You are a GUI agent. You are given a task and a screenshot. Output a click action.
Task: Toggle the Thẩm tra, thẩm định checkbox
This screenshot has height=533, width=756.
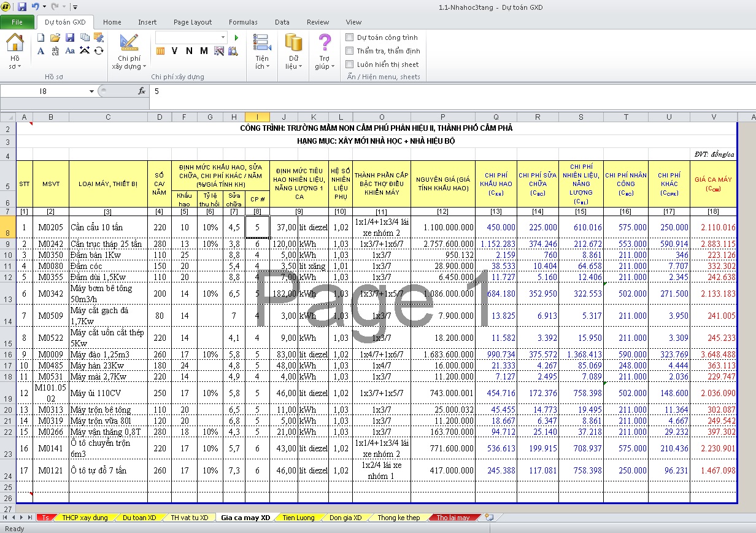350,51
